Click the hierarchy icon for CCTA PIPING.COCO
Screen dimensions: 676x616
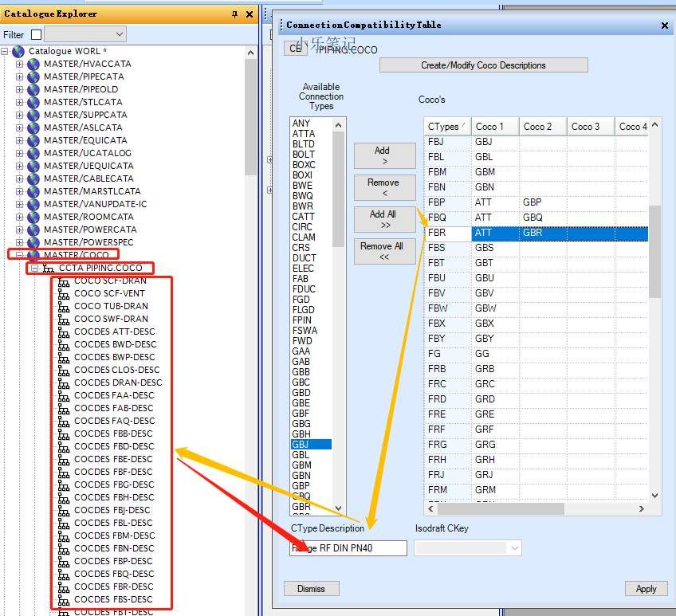point(49,268)
